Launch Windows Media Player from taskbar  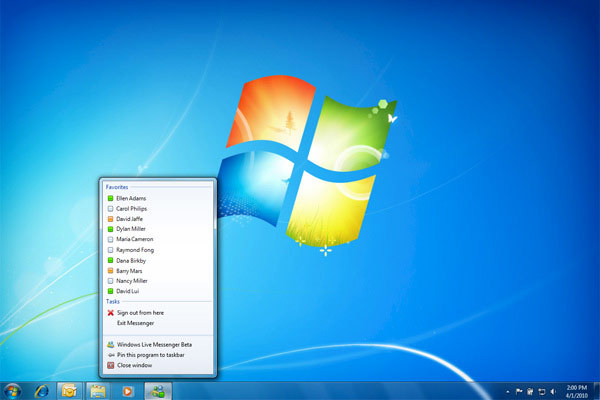(127, 389)
